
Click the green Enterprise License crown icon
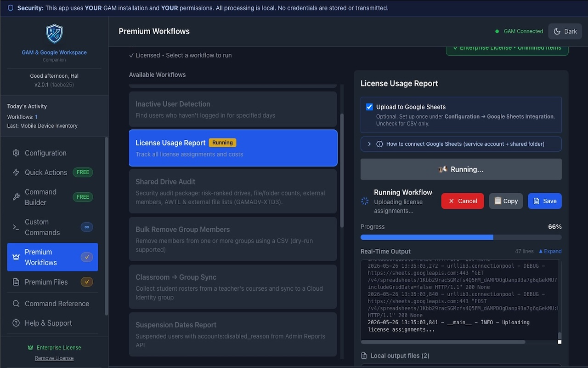(30, 348)
